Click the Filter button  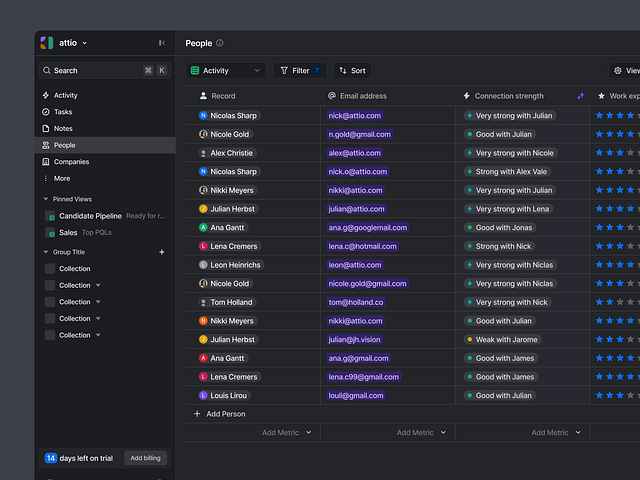pyautogui.click(x=300, y=71)
